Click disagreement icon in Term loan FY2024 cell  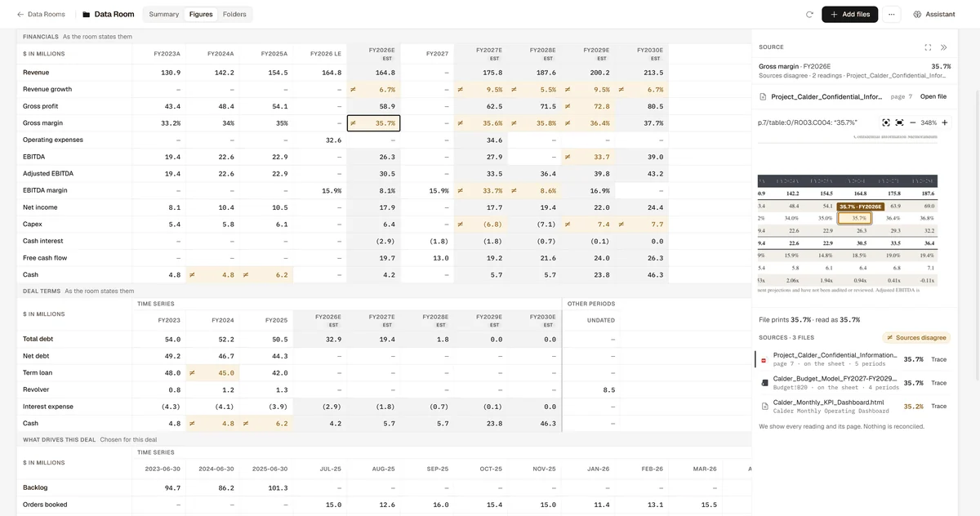(x=193, y=372)
